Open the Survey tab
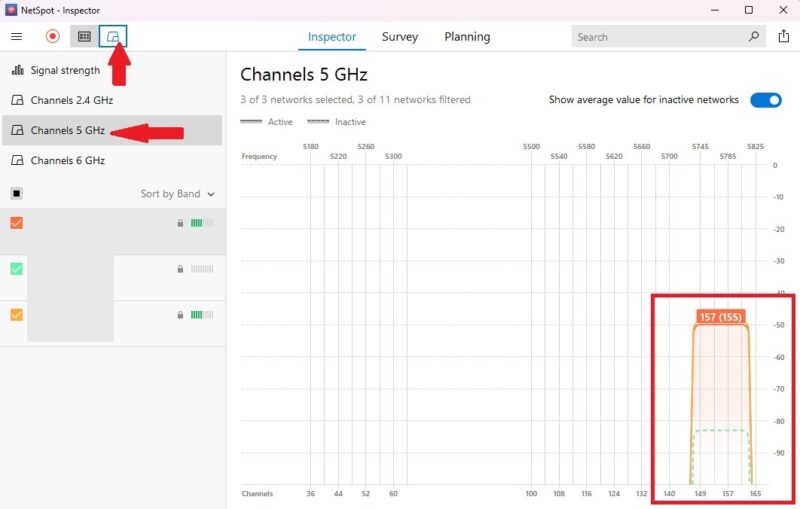This screenshot has height=509, width=800. (400, 37)
